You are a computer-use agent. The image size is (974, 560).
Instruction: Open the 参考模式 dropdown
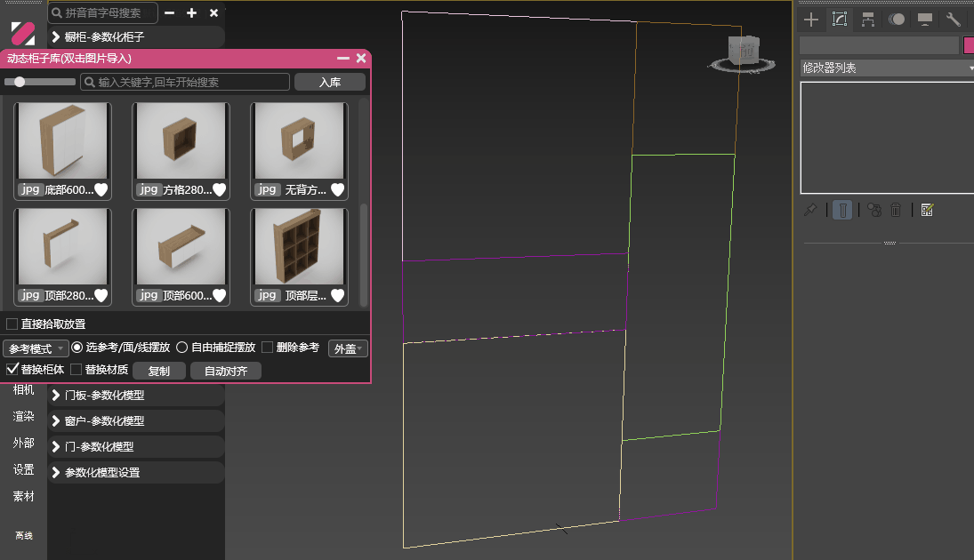[35, 348]
